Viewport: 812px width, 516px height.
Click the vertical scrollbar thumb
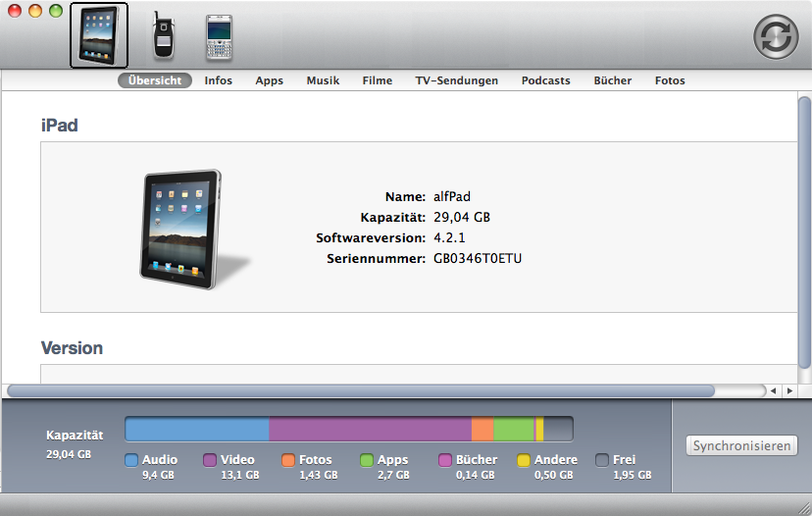click(x=804, y=232)
